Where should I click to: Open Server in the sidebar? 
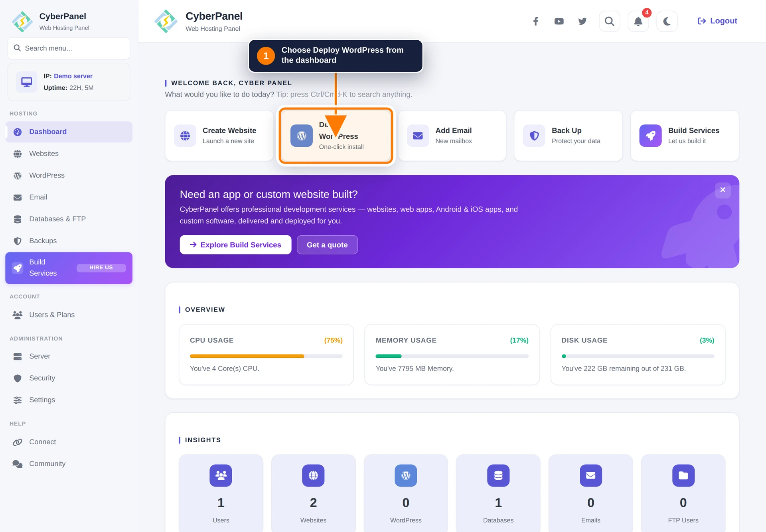pos(69,356)
